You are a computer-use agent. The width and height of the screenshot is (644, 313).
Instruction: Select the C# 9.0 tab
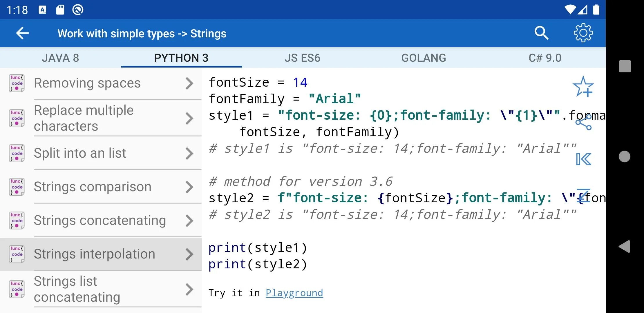545,58
